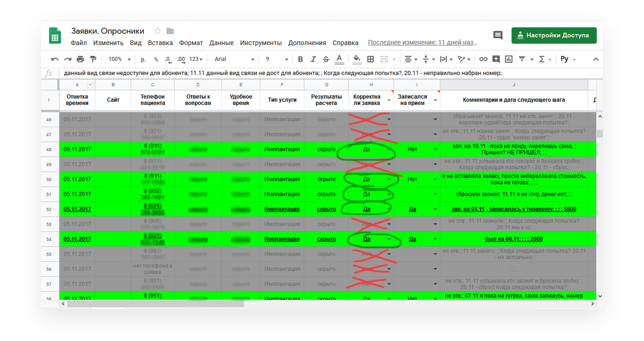The width and height of the screenshot is (644, 341).
Task: Open row 51 'Записался на прием' dropdown
Action: [x=435, y=194]
